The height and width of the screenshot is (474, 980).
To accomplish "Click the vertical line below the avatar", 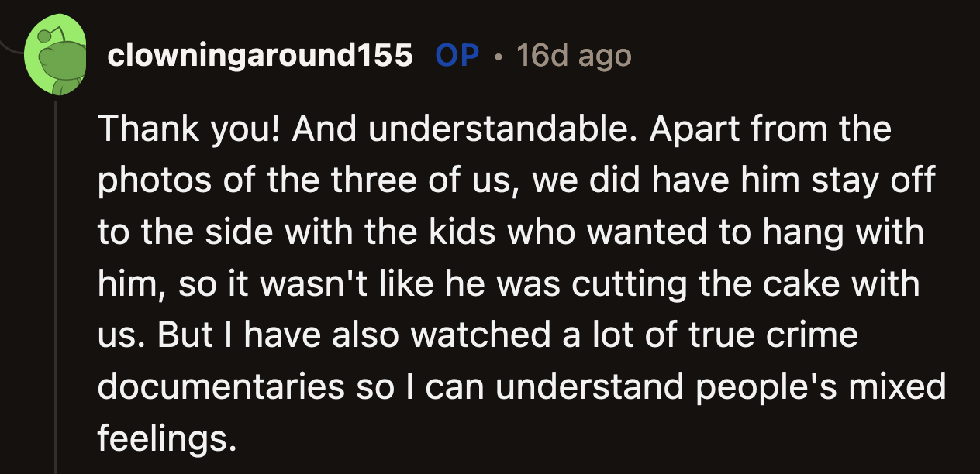I will coord(55,271).
